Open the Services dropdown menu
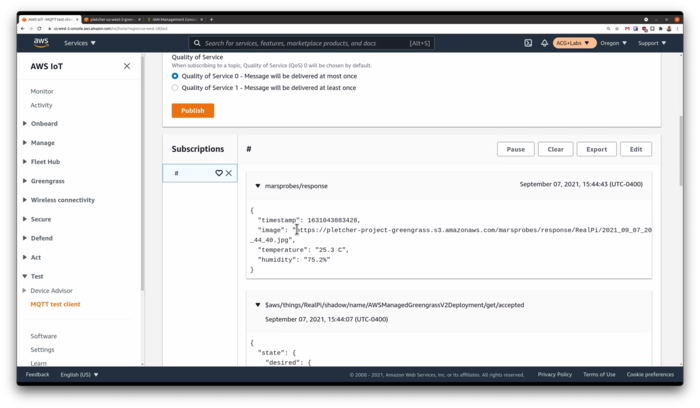700x408 pixels. (80, 43)
